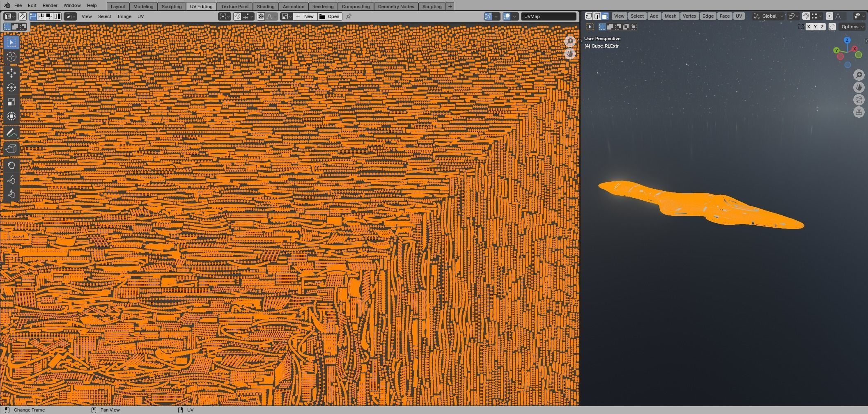Toggle UV editor gizmo display
This screenshot has height=414, width=868.
[x=488, y=16]
